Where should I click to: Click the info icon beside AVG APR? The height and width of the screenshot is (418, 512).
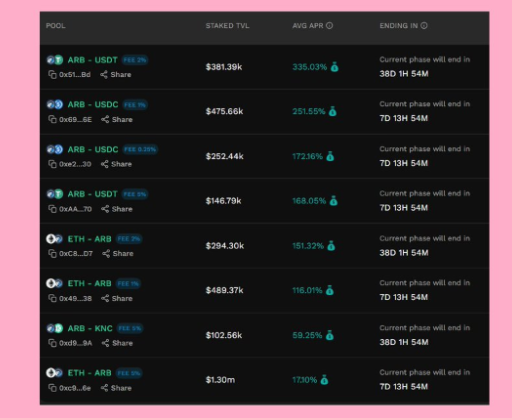click(329, 26)
